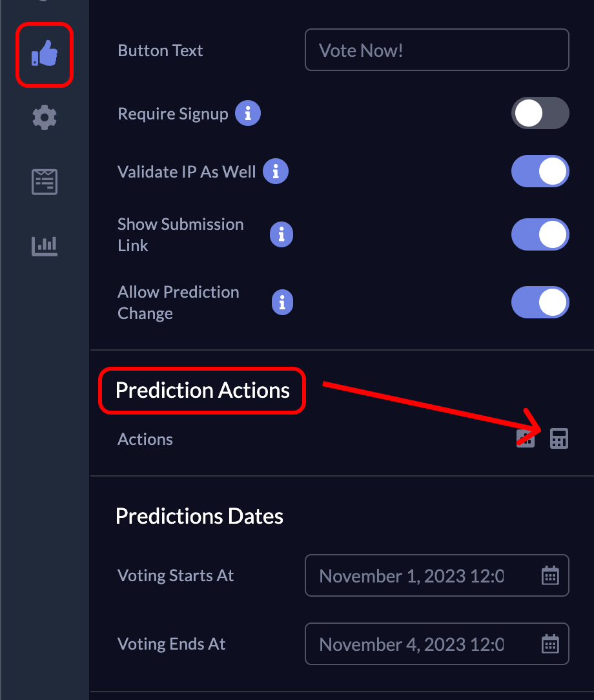Screen dimensions: 594x700
Task: Click the Button Text input field
Action: tap(436, 50)
